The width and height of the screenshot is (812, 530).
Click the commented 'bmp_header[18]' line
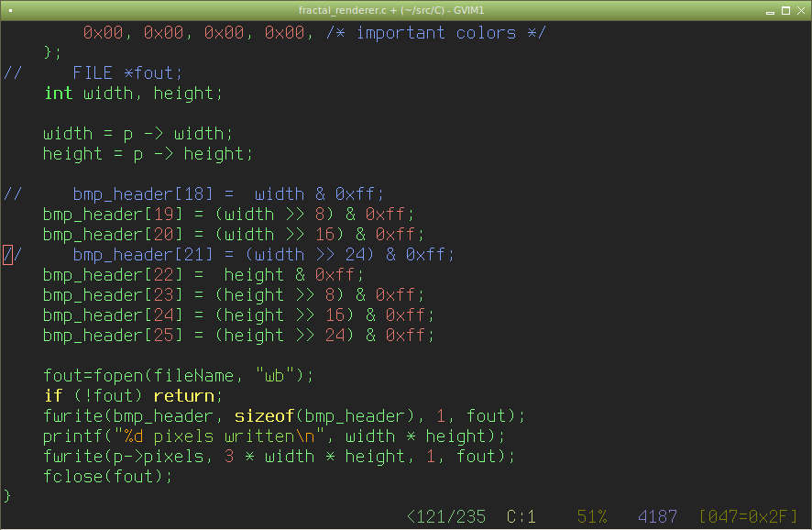[193, 194]
